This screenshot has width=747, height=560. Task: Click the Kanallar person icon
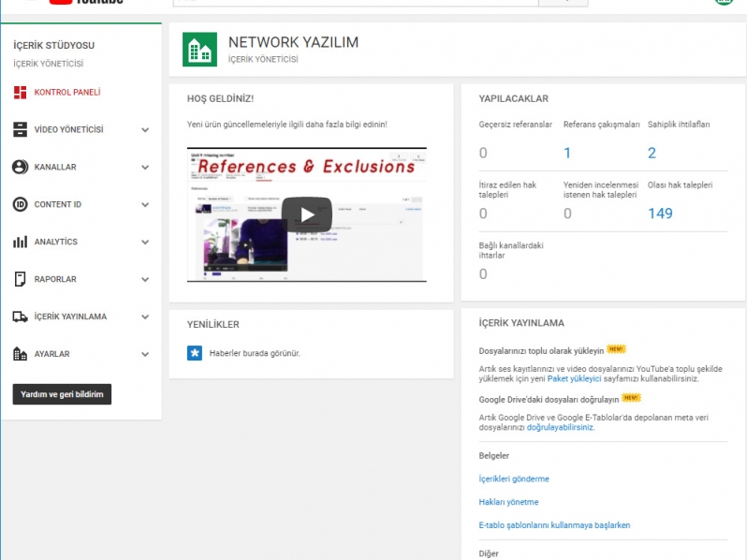[20, 167]
